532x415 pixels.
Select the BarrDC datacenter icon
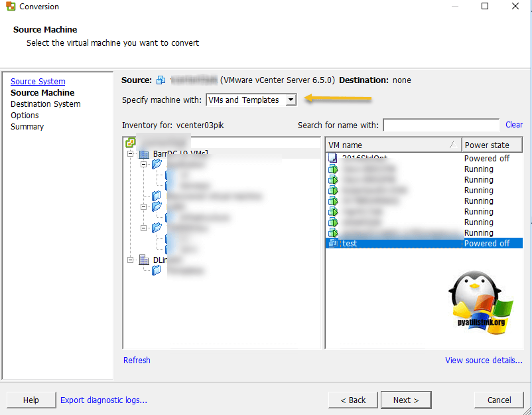pos(143,154)
